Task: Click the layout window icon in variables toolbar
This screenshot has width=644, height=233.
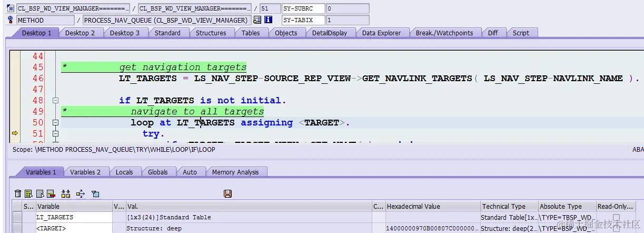Action: (x=95, y=194)
